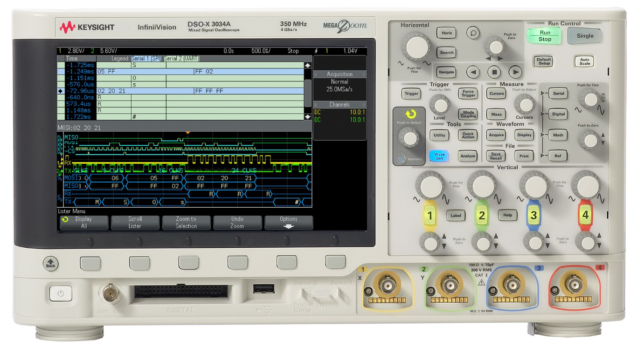Select the Serial 1 (SPI) legend tab
The height and width of the screenshot is (360, 644).
click(146, 59)
